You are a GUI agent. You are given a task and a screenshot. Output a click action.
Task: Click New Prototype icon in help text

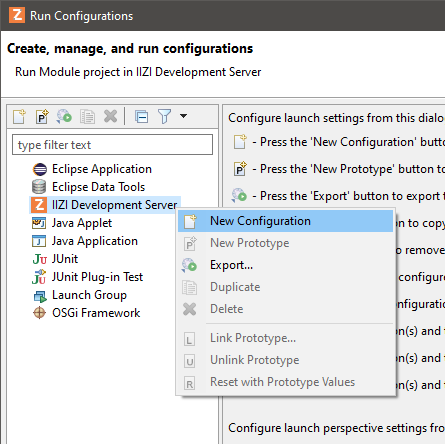point(240,169)
